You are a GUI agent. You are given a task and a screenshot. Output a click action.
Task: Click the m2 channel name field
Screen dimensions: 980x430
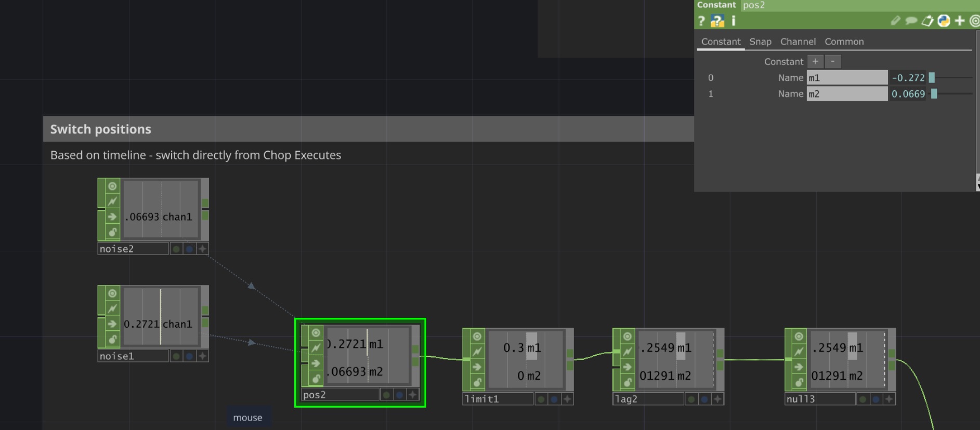tap(846, 94)
